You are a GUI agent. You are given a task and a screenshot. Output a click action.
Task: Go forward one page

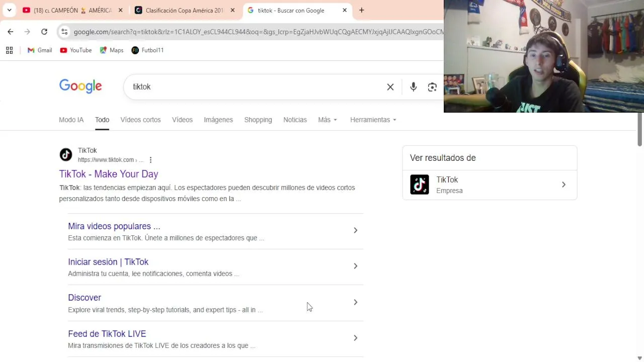coord(27,32)
